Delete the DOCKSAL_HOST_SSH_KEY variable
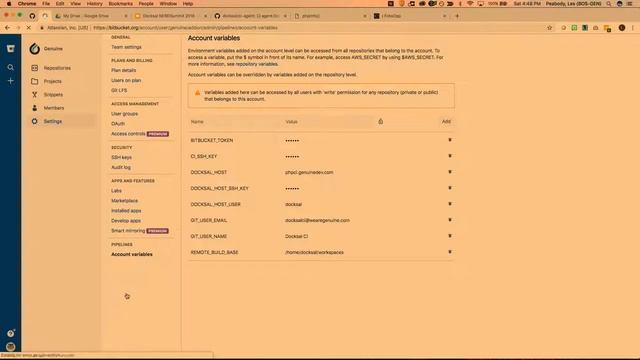 point(450,188)
